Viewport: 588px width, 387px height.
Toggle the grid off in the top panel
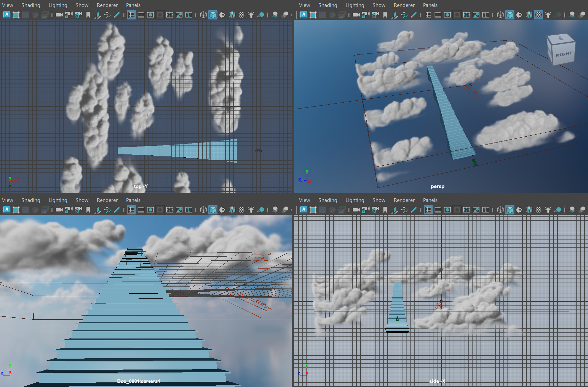[x=131, y=15]
